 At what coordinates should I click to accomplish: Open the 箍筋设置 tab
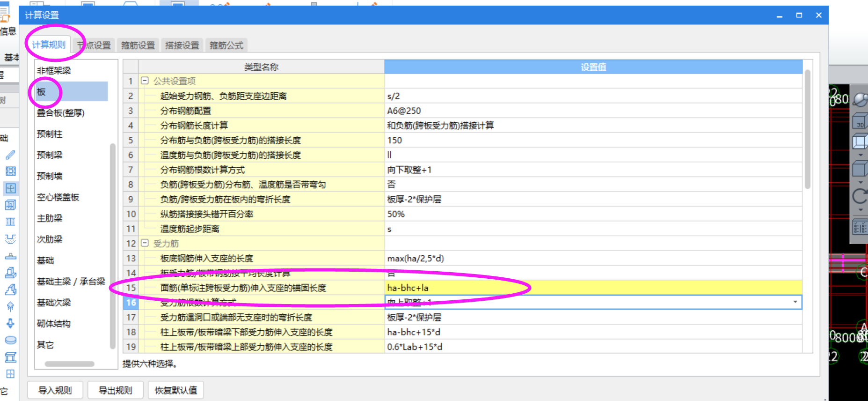coord(138,45)
